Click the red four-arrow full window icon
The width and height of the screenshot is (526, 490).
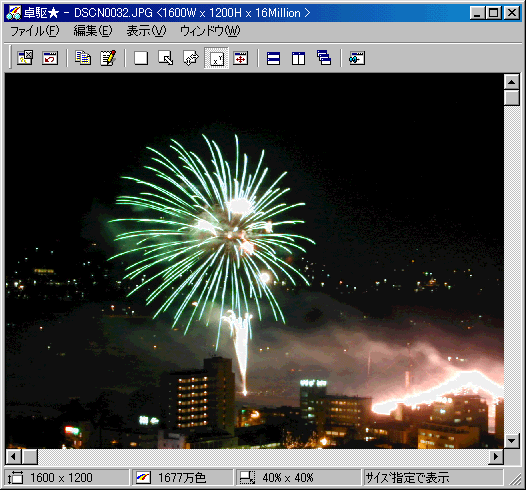coord(241,58)
